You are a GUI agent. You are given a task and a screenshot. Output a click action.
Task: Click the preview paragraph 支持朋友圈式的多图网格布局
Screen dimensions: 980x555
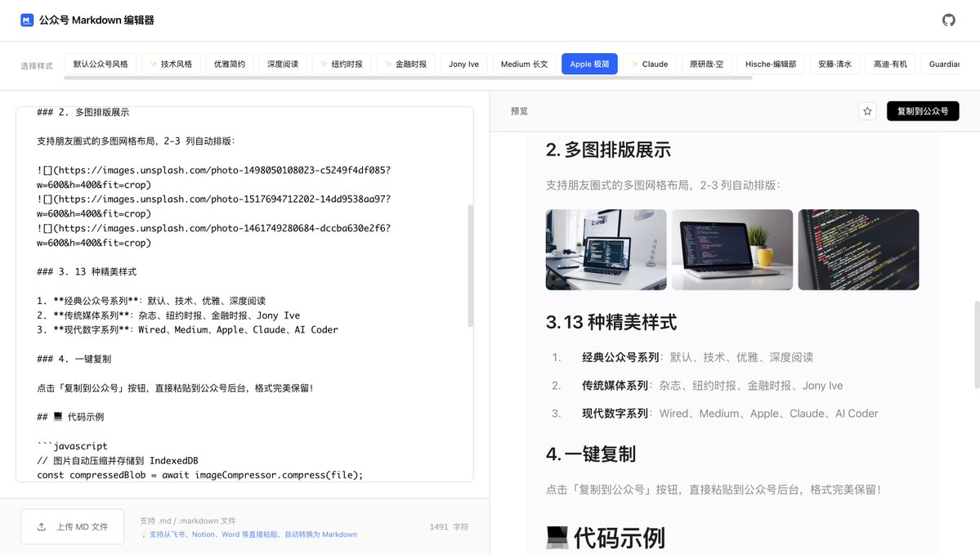[663, 185]
